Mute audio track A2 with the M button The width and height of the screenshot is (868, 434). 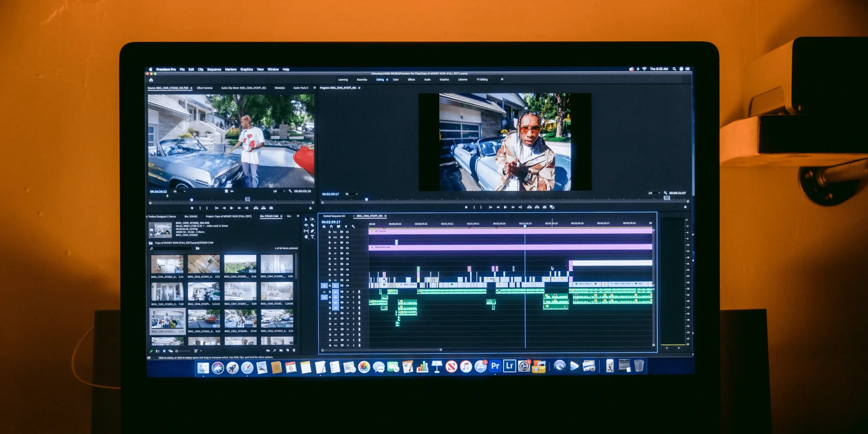coord(348,297)
